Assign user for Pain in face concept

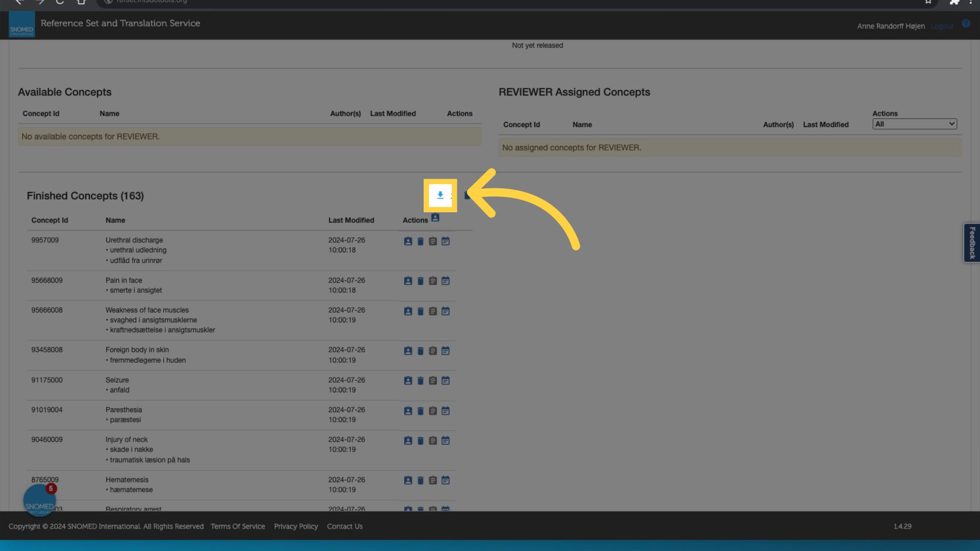408,281
